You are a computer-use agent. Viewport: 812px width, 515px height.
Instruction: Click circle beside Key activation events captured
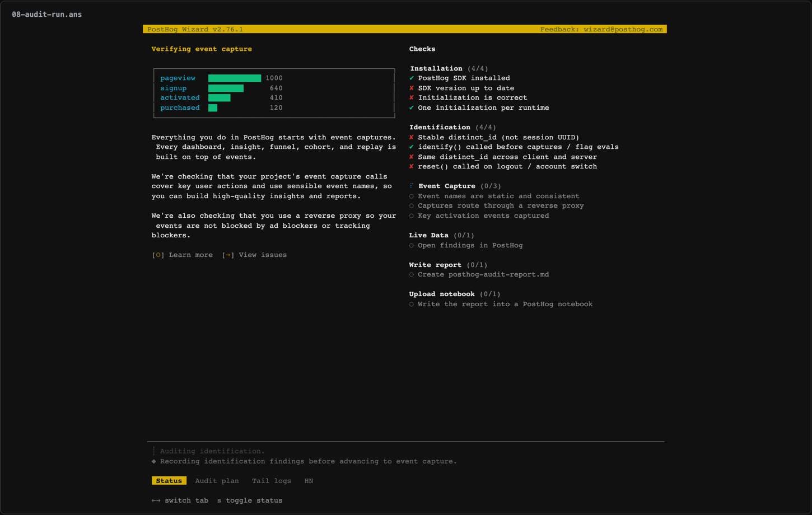[x=412, y=216]
